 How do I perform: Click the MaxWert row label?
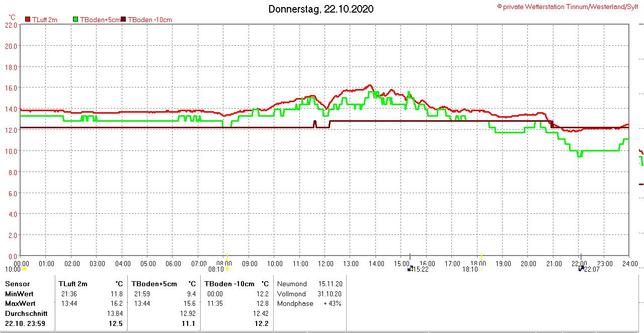[x=19, y=303]
